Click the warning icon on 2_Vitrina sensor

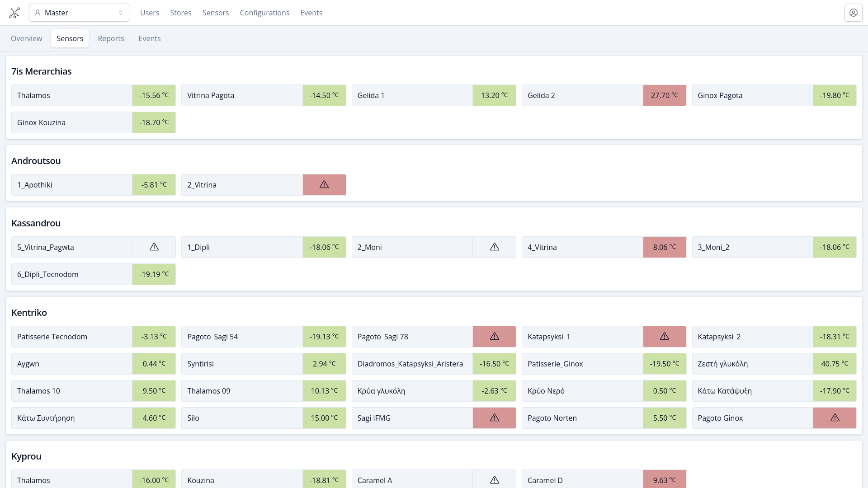(x=324, y=185)
